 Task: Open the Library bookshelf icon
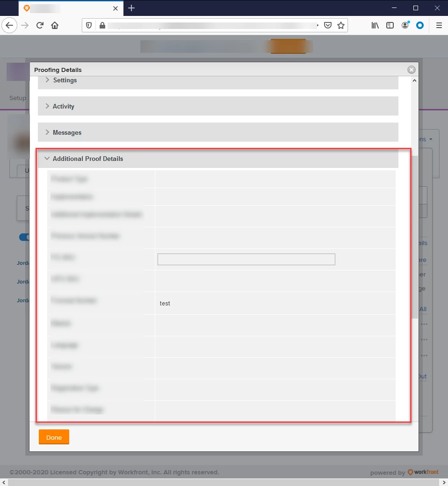pos(375,25)
